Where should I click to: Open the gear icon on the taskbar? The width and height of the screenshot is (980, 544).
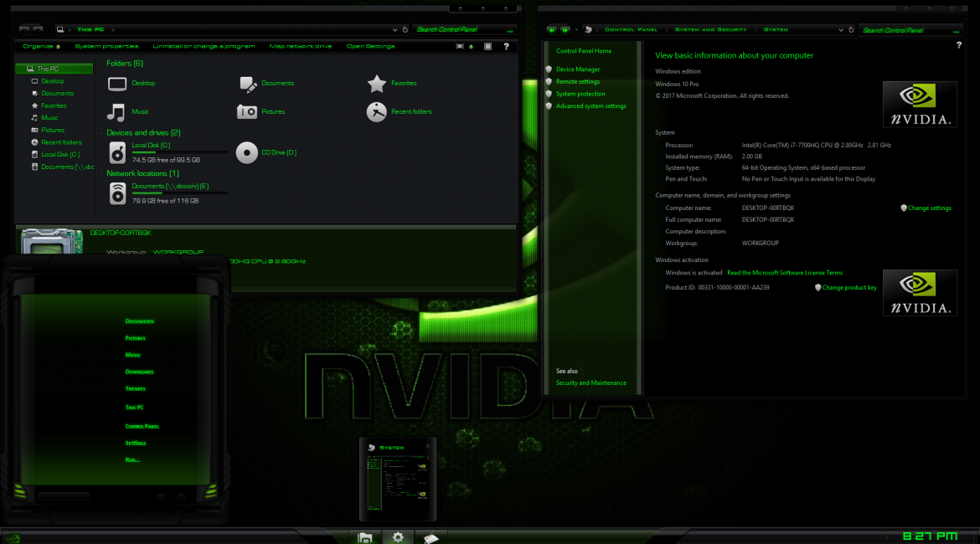tap(398, 537)
